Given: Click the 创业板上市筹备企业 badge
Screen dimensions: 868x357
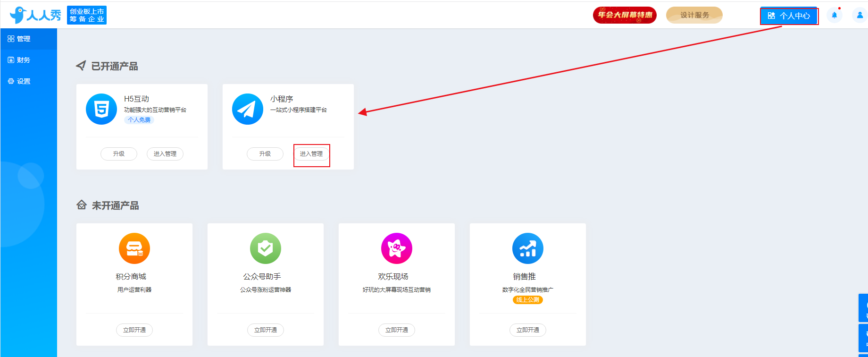Looking at the screenshot, I should 87,15.
